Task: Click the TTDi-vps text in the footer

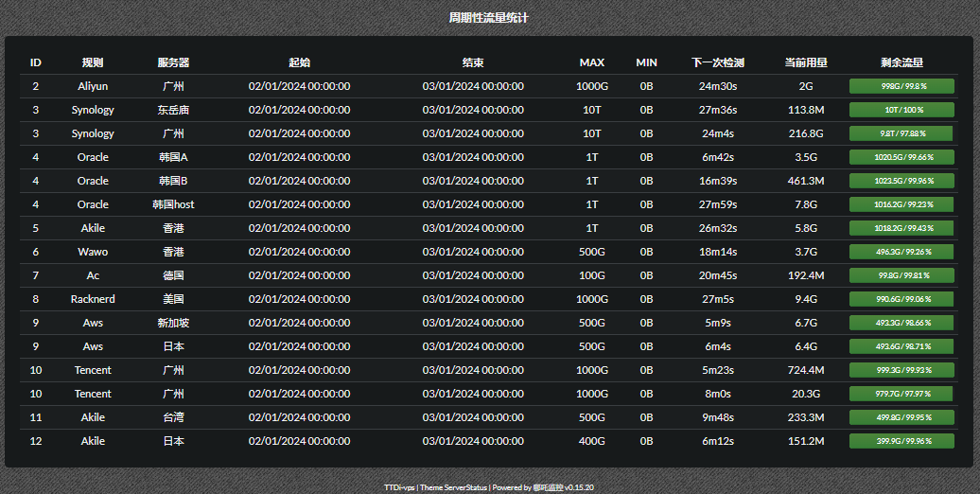Action: [x=399, y=487]
